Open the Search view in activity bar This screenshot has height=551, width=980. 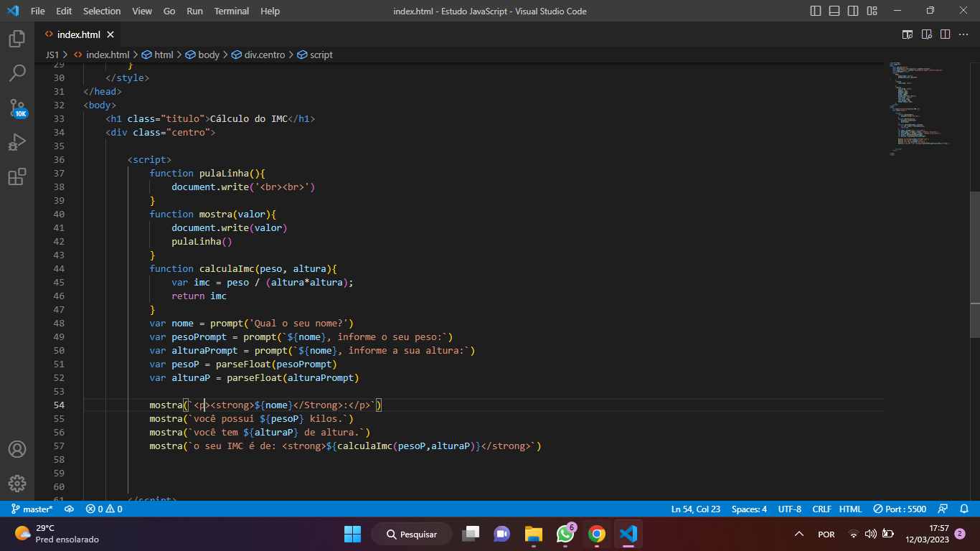coord(17,72)
